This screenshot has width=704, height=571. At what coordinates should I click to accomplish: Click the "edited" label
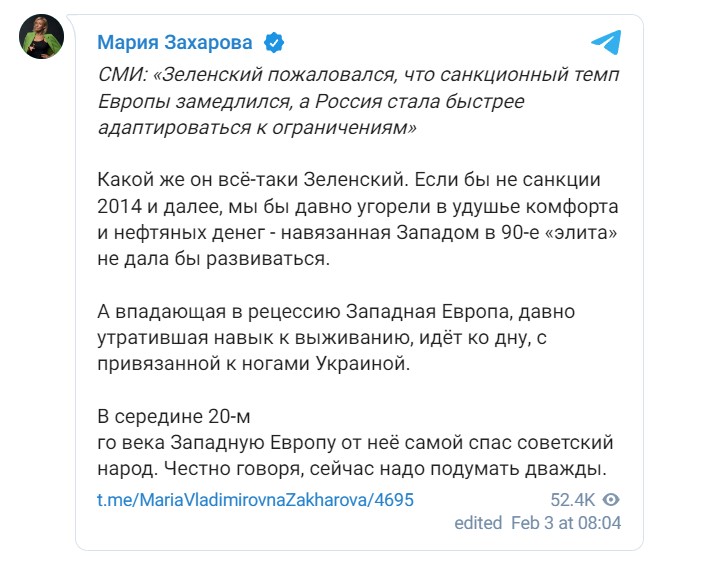coord(478,522)
